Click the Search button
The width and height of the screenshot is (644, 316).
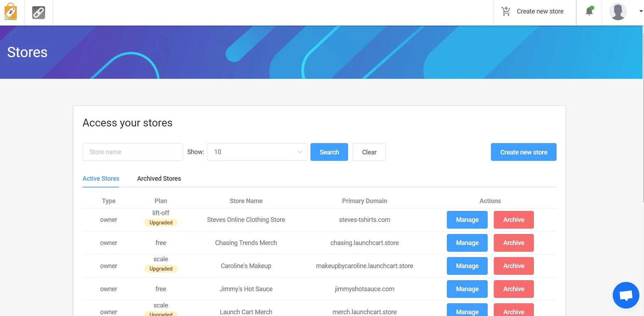coord(329,152)
